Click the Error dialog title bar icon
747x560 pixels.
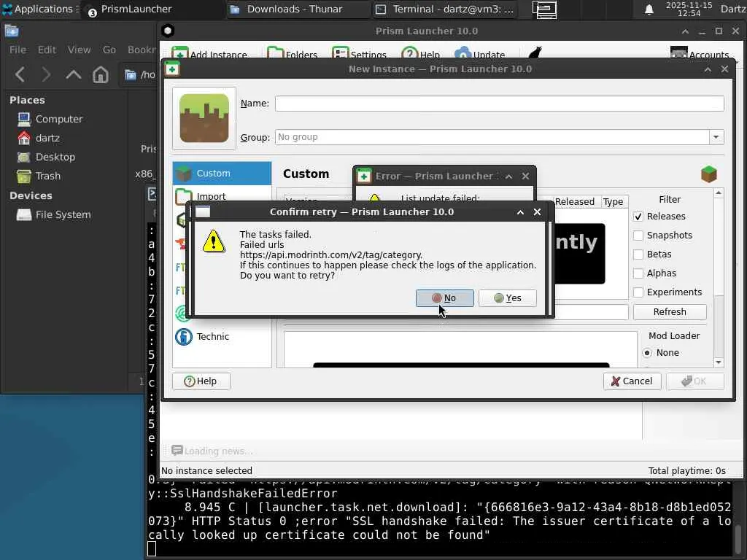pyautogui.click(x=364, y=176)
